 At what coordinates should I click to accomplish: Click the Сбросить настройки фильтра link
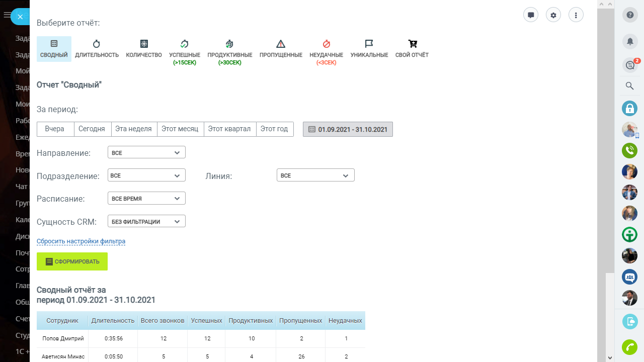tap(81, 241)
